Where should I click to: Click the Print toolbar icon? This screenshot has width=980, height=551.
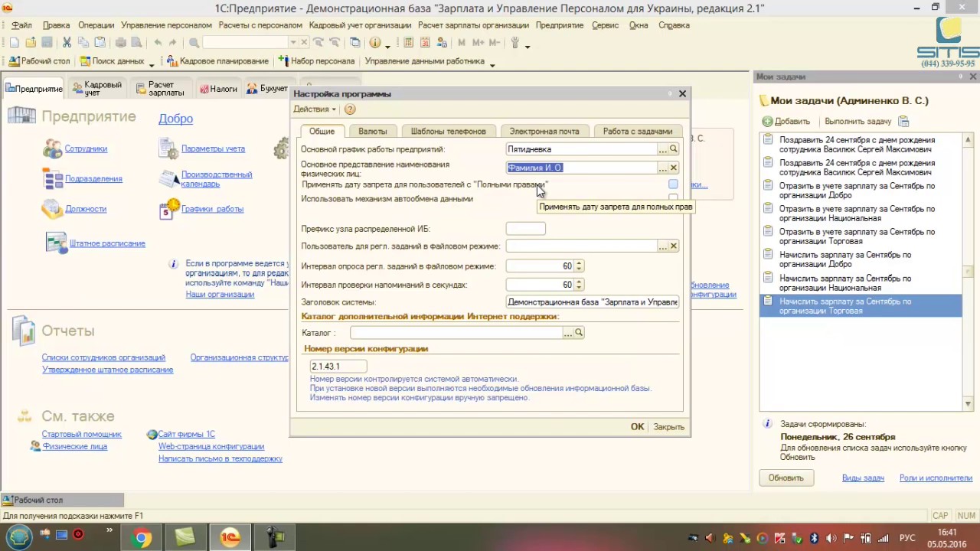click(120, 43)
